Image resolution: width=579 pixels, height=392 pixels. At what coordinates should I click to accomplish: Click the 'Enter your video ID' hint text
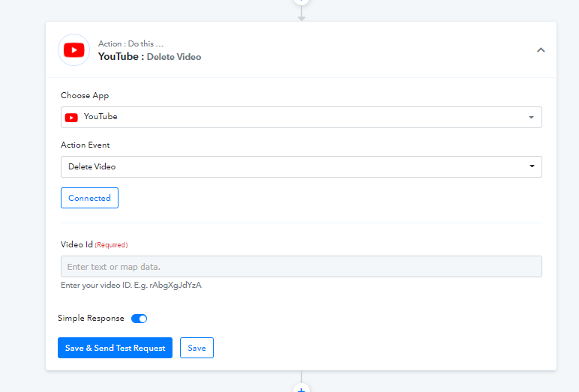tap(131, 286)
